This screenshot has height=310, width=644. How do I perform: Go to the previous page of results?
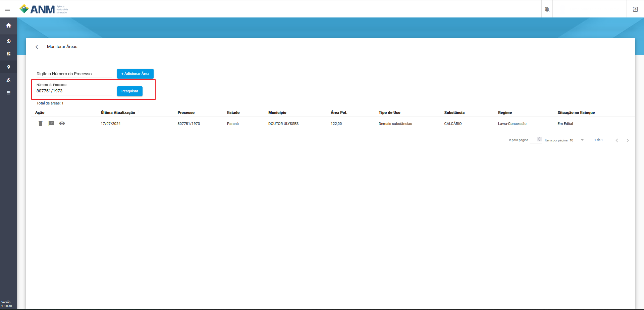coord(617,140)
